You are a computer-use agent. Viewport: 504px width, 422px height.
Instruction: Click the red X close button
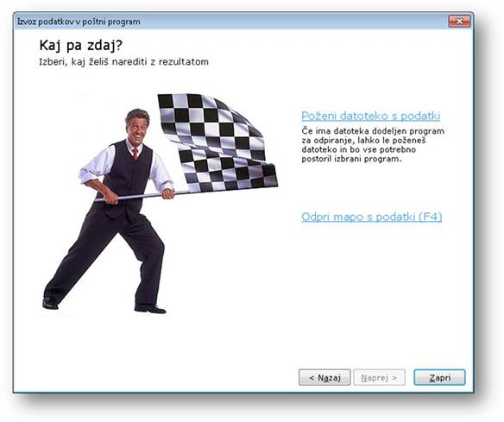(459, 22)
